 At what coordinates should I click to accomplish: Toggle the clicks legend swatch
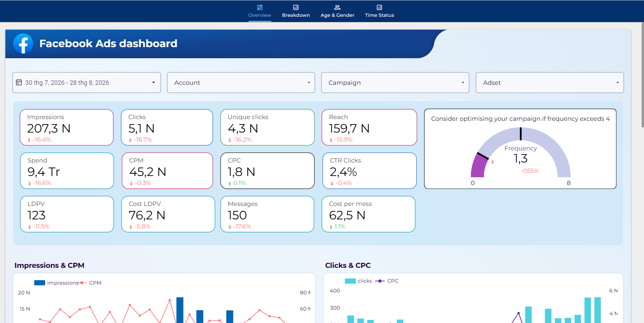pyautogui.click(x=350, y=281)
